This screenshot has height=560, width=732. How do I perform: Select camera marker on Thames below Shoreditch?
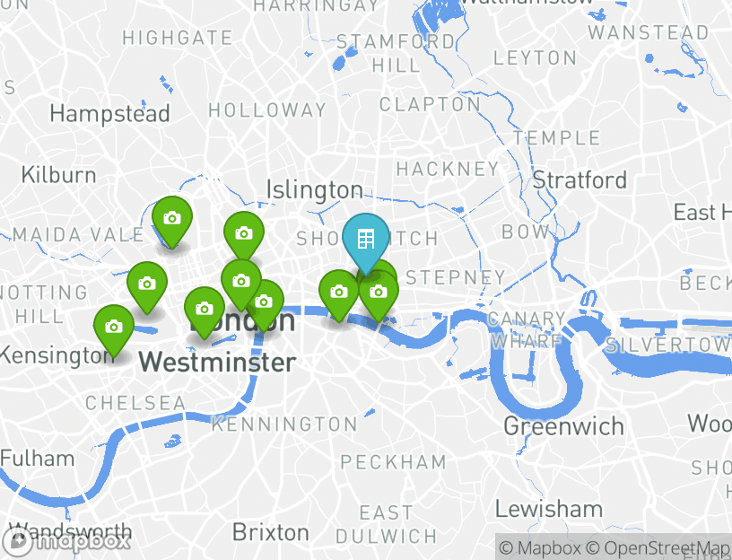tap(339, 293)
